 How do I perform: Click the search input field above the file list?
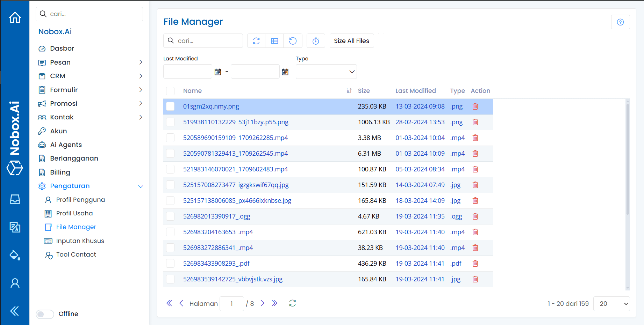(x=203, y=40)
